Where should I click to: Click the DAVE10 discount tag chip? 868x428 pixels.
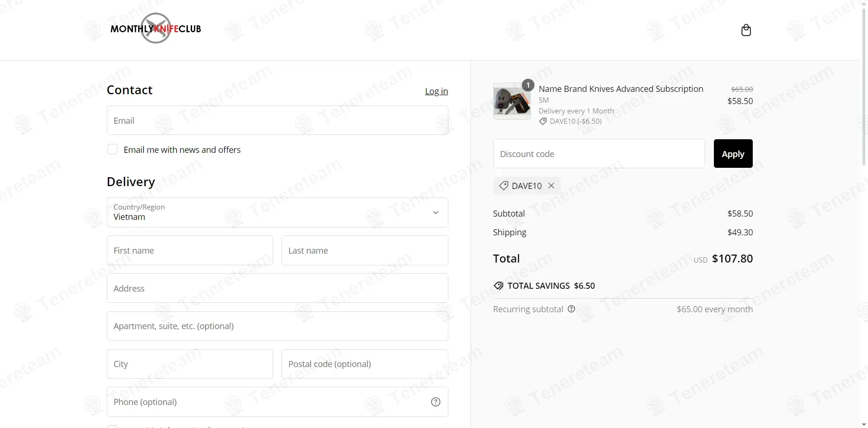click(x=521, y=186)
